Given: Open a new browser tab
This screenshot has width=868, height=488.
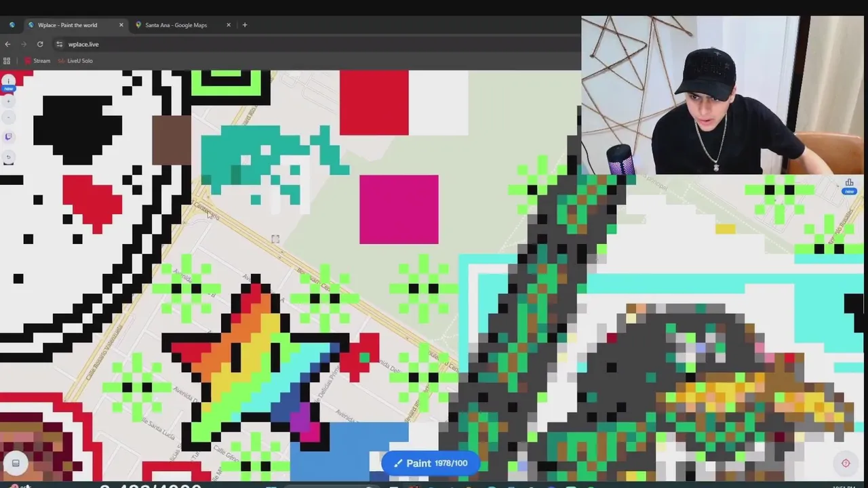Looking at the screenshot, I should tap(245, 25).
